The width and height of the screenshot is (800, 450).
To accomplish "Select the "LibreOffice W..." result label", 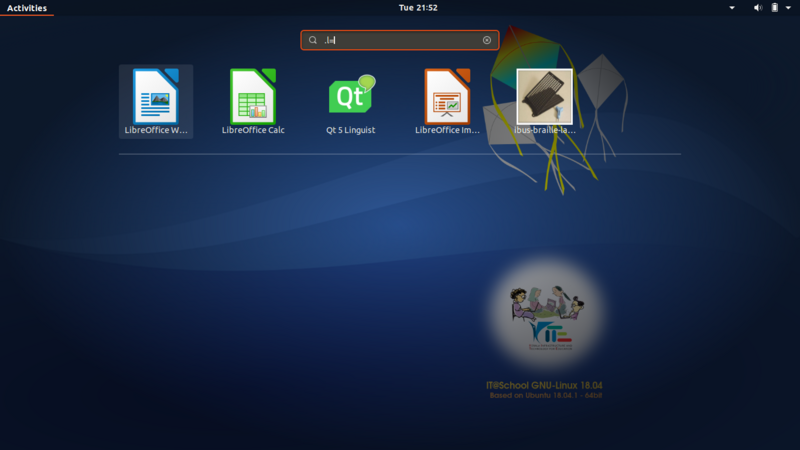I will click(x=155, y=130).
